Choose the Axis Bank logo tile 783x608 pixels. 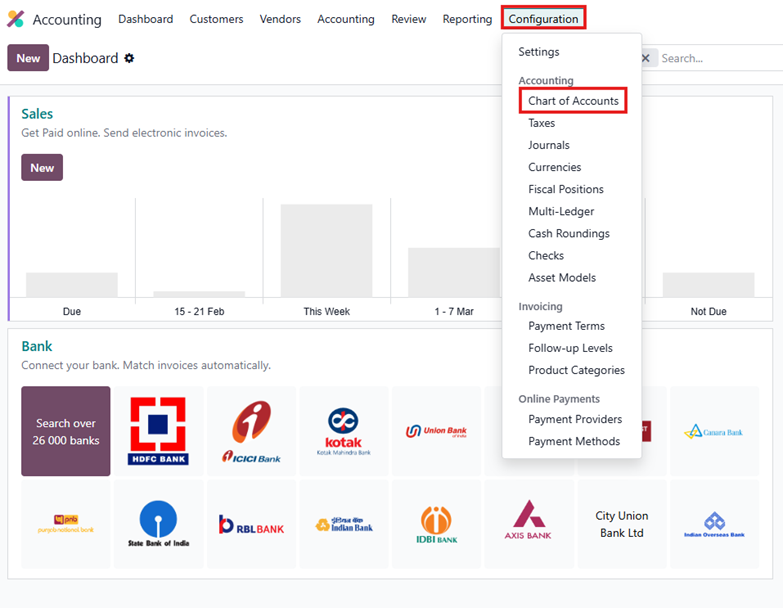[528, 524]
